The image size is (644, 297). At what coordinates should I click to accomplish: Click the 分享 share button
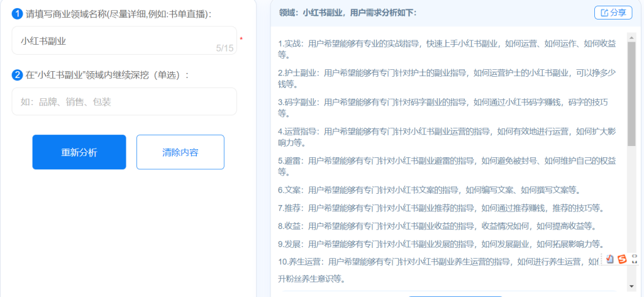coord(613,13)
